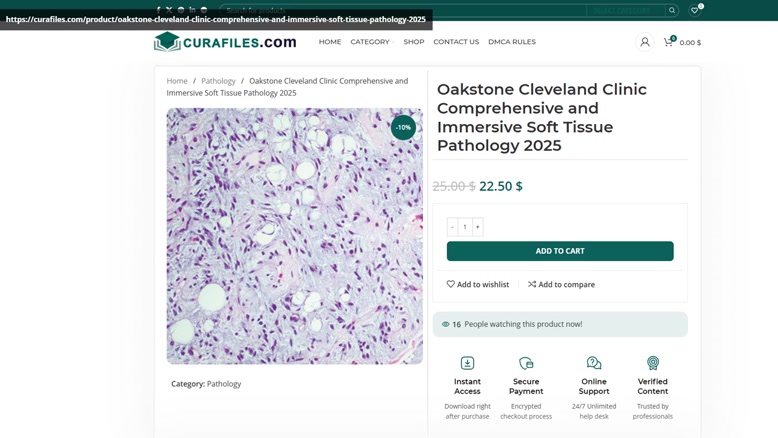Viewport: 778px width, 438px height.
Task: Click the crossed-out price 25.00 $
Action: click(x=454, y=186)
